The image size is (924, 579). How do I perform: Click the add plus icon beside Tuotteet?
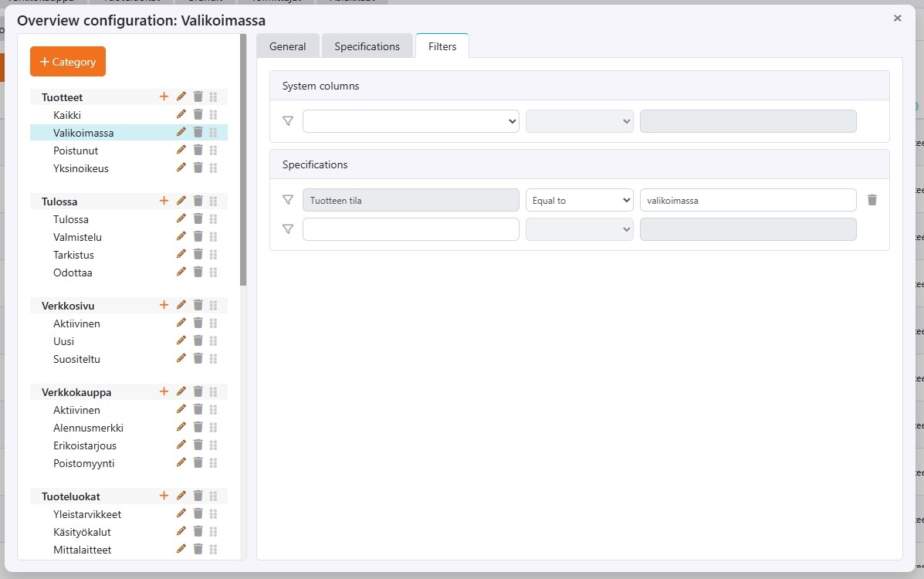click(x=164, y=96)
